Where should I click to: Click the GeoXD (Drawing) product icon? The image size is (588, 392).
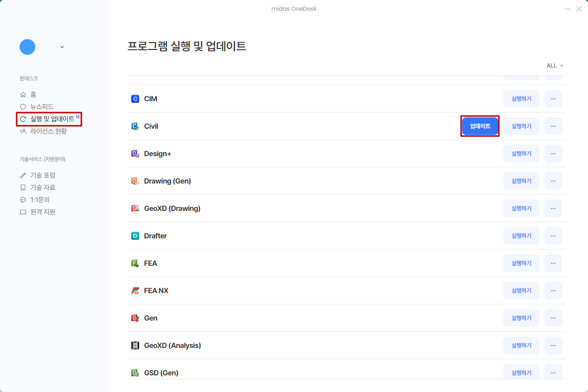135,208
